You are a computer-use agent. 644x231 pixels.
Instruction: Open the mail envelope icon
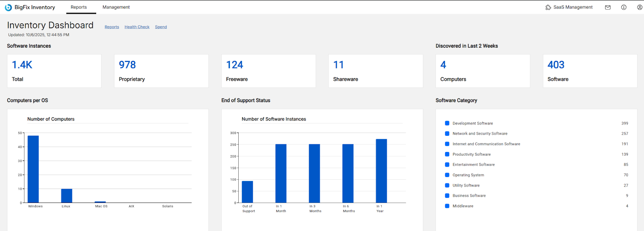tap(608, 7)
